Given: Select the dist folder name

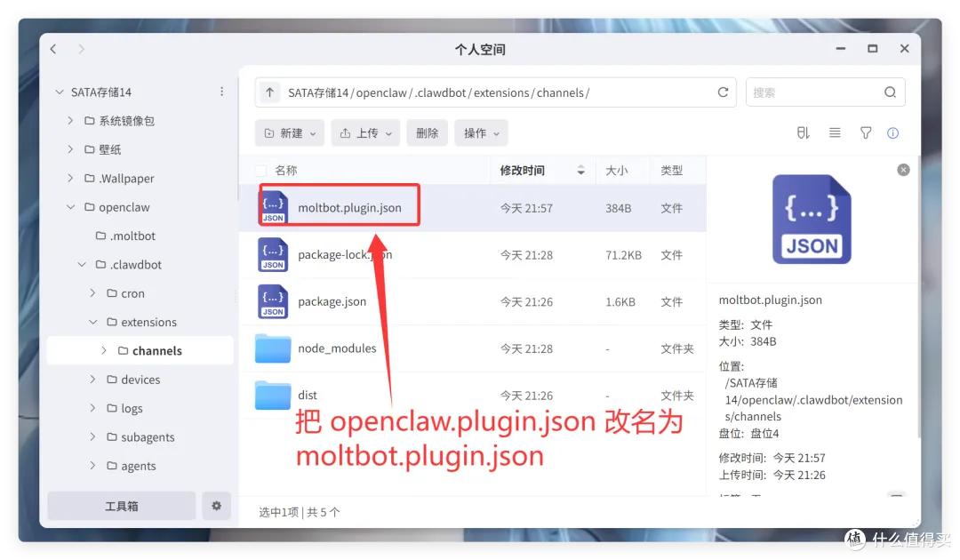Looking at the screenshot, I should [x=308, y=395].
